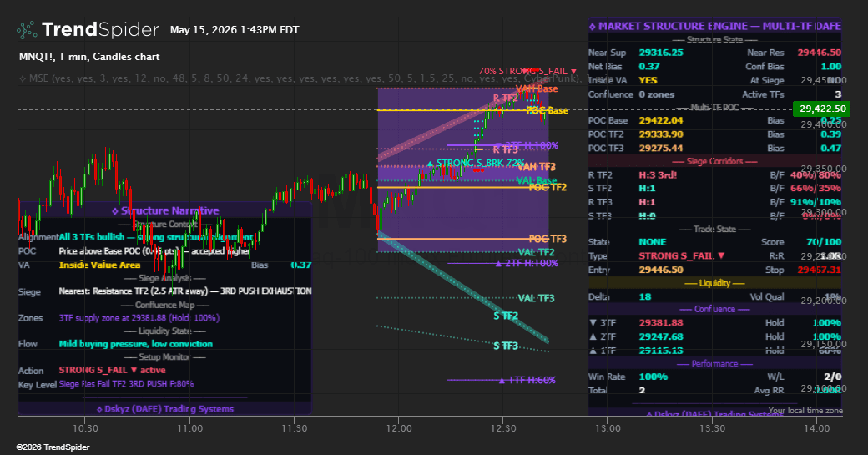Image resolution: width=868 pixels, height=455 pixels.
Task: Select the 70% STRONG S_FAIL signal label on chart
Action: (527, 71)
